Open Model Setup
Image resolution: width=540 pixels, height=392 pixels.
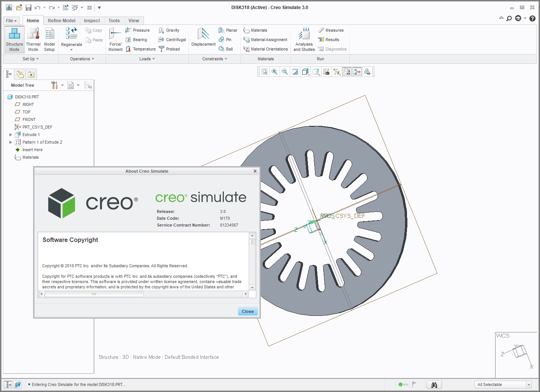click(49, 40)
